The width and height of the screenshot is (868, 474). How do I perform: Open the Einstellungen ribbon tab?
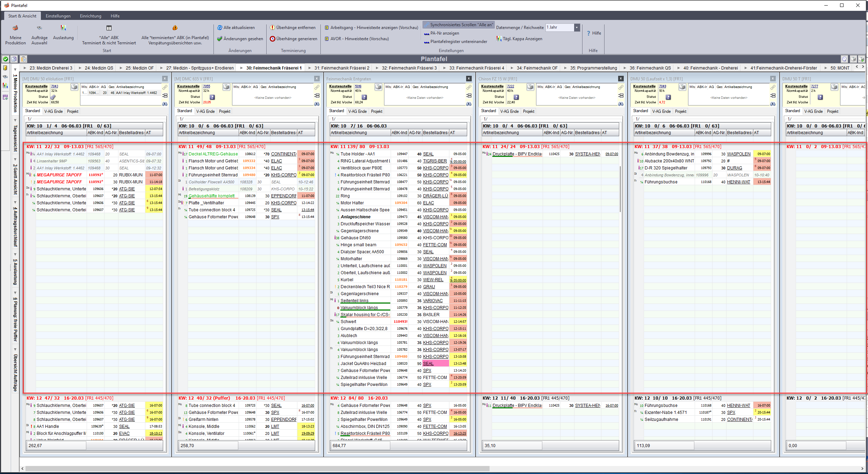click(58, 16)
